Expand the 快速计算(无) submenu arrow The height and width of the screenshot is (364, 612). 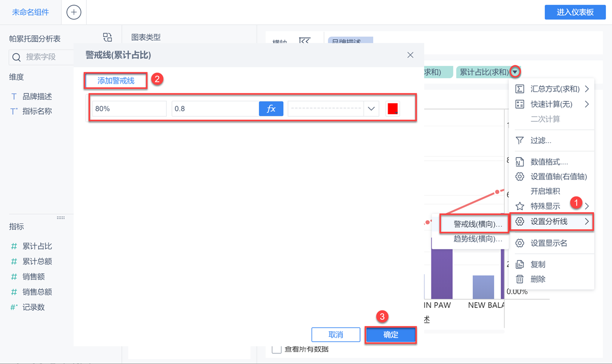[x=587, y=104]
